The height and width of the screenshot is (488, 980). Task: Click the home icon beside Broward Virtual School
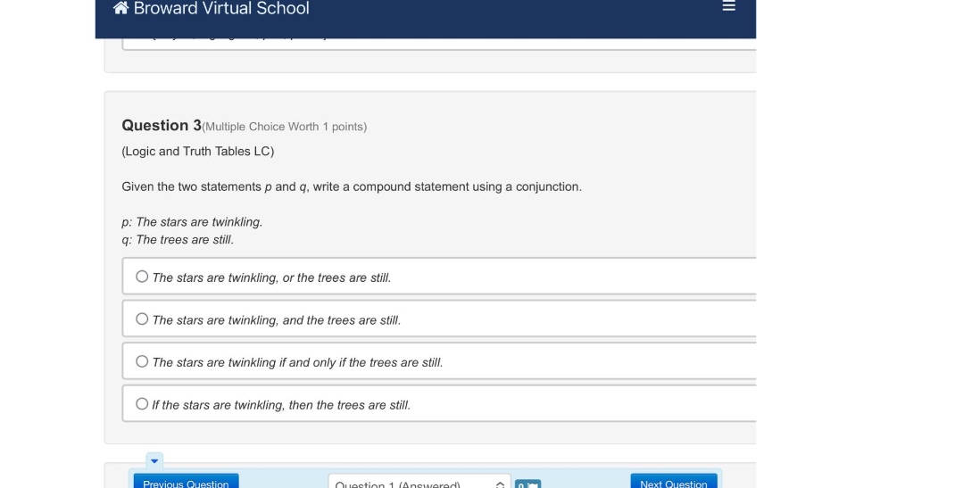click(120, 7)
